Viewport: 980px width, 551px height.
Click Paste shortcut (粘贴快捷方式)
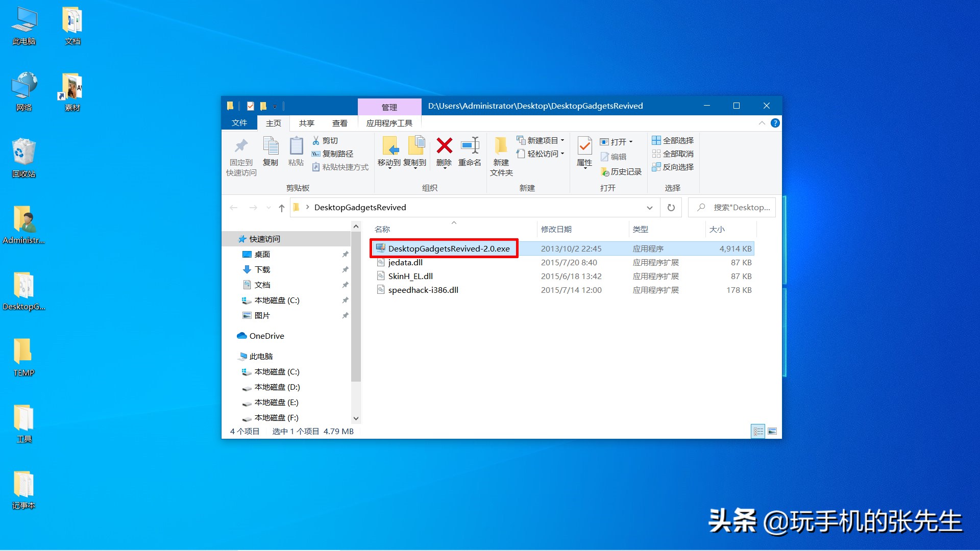[x=340, y=167]
